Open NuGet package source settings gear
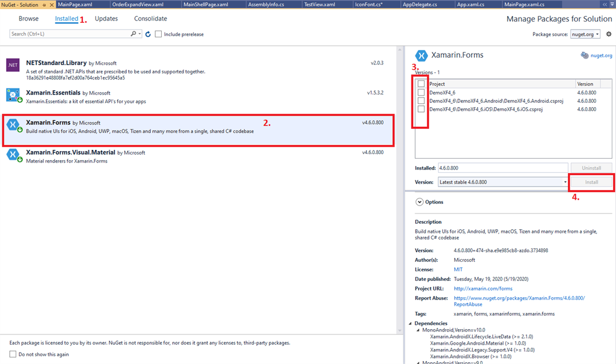 coord(609,34)
